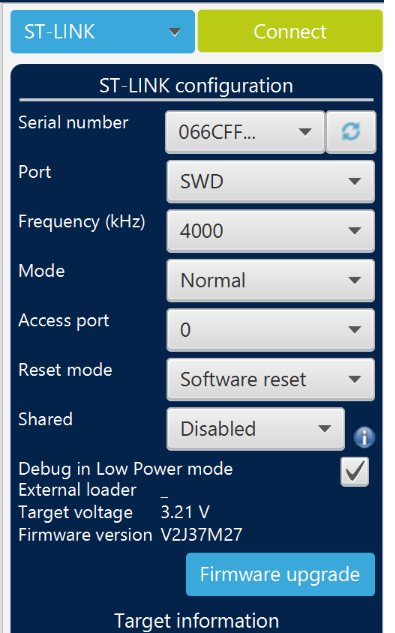395x633 pixels.
Task: Click the Access port label
Action: pos(64,321)
